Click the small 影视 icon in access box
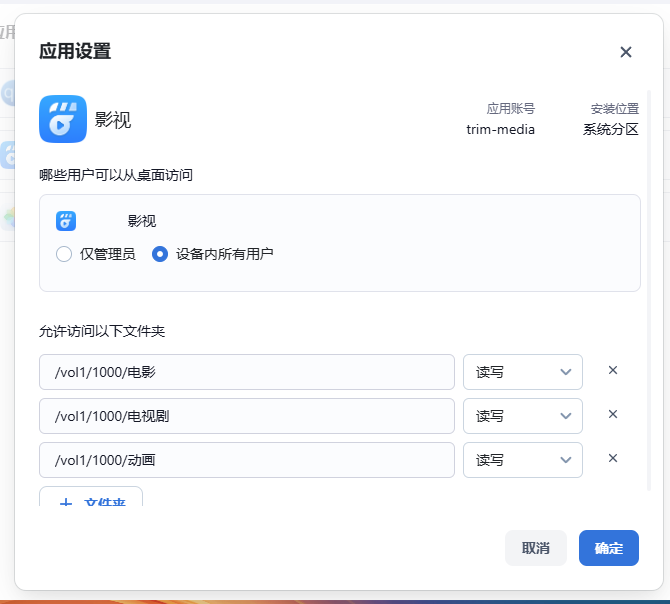 (66, 221)
